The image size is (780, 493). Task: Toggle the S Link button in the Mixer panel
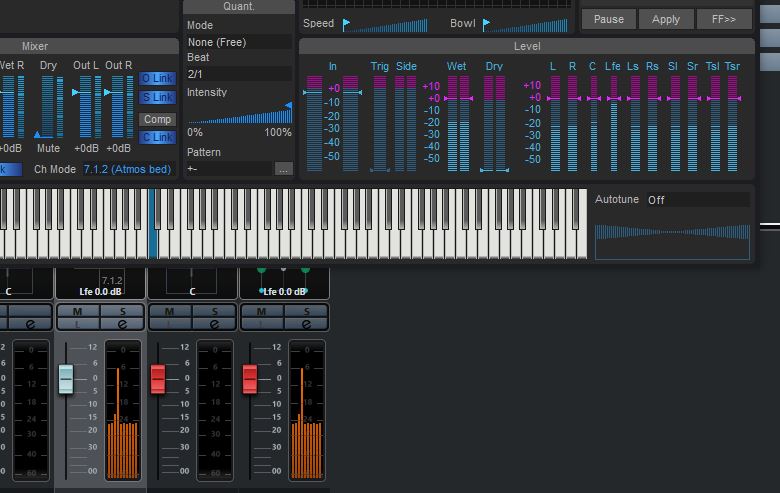tap(157, 98)
